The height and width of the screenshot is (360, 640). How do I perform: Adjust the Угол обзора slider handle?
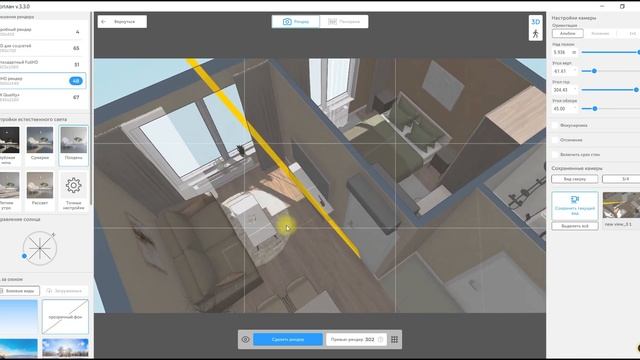(x=595, y=109)
